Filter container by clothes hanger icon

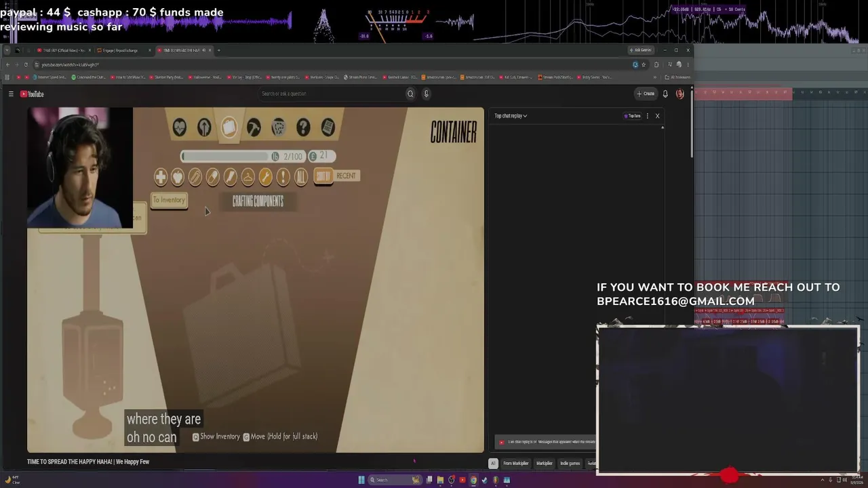(248, 177)
